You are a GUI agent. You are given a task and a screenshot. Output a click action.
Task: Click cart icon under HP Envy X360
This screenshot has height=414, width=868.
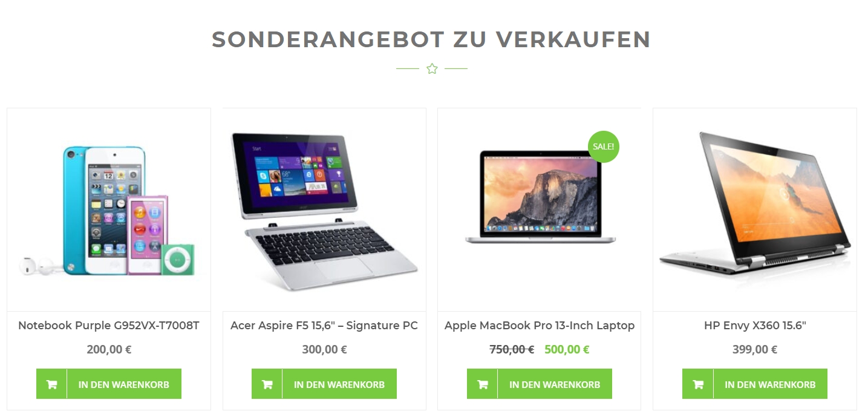tap(698, 384)
